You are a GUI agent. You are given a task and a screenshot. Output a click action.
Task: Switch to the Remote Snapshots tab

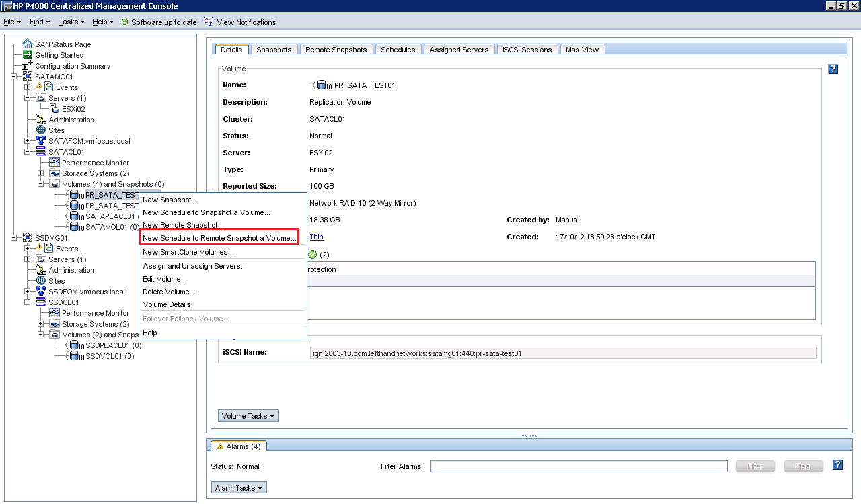click(x=336, y=50)
